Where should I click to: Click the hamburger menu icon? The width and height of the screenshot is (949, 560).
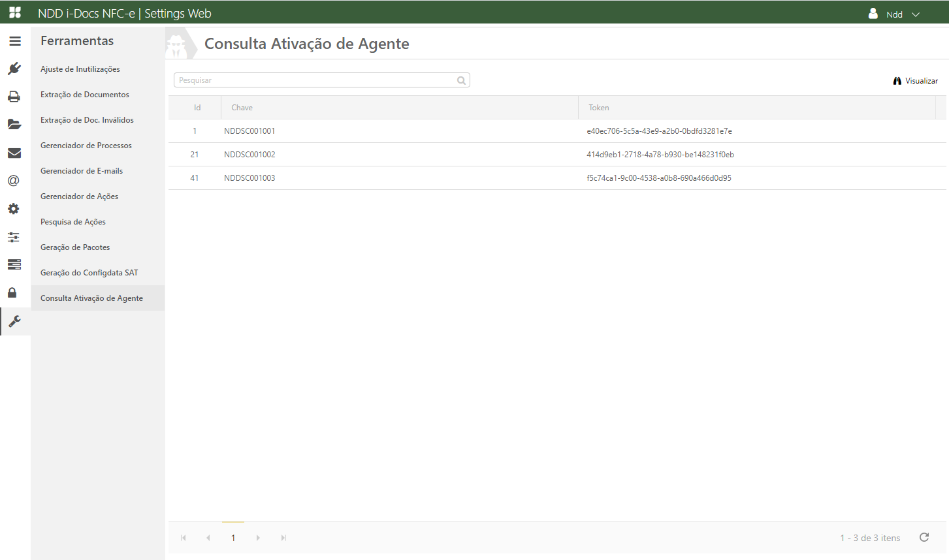pyautogui.click(x=14, y=41)
